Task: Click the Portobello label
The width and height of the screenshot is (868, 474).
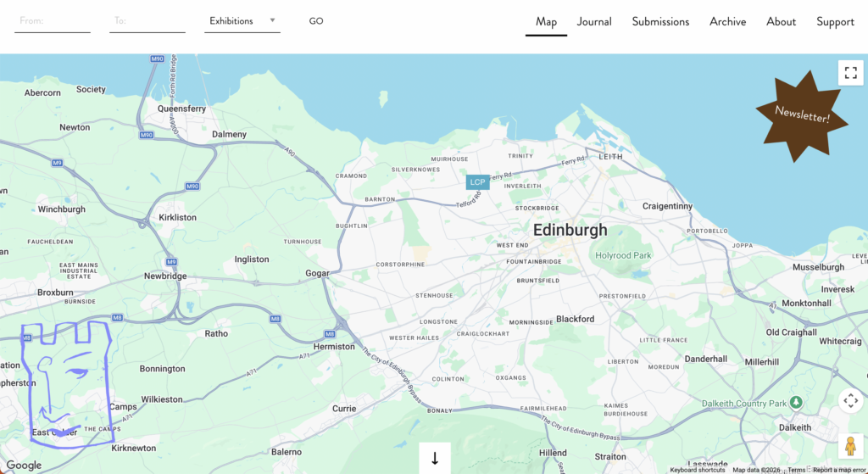Action: click(x=707, y=231)
